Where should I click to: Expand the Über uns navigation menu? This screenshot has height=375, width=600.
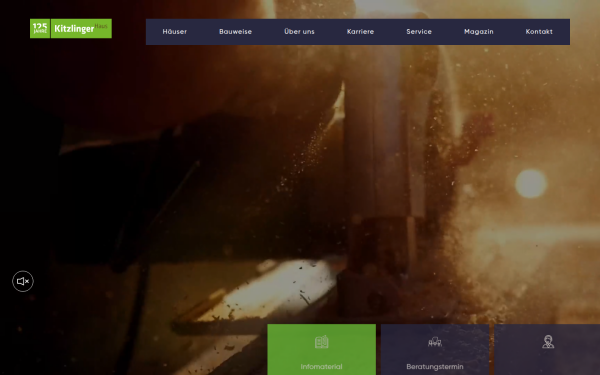pyautogui.click(x=299, y=32)
